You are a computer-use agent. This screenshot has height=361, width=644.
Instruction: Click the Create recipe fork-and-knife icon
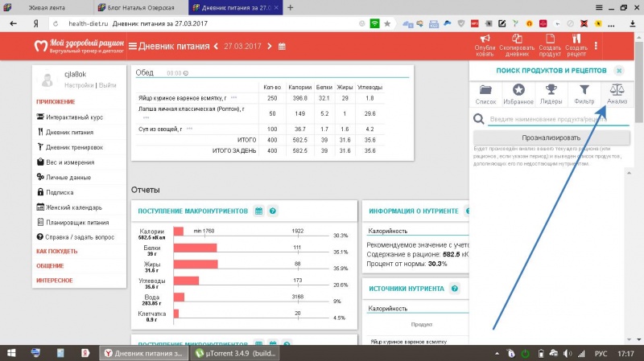[x=576, y=39]
